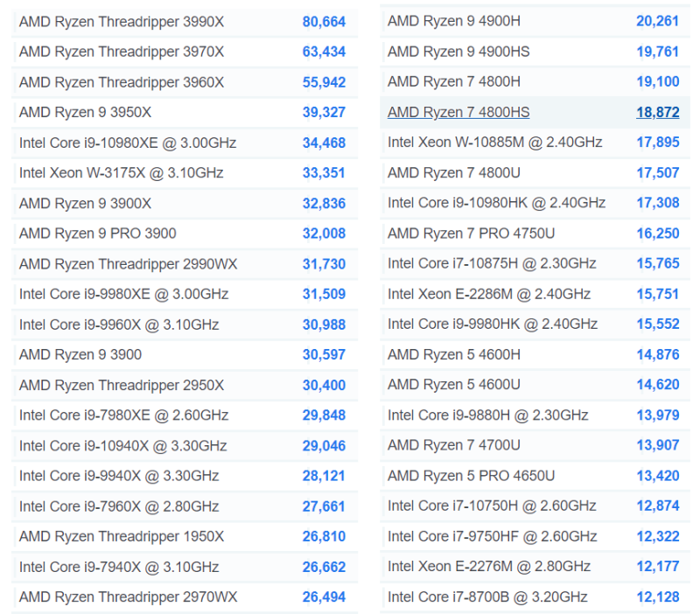700x614 pixels.
Task: Open AMD Ryzen 9 PRO 3900 entry
Action: point(98,234)
